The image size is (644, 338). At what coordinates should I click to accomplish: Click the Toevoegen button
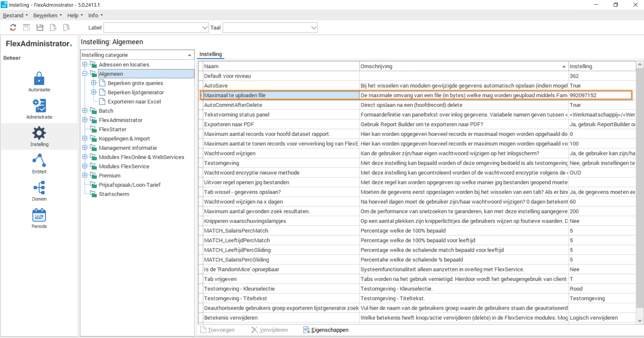click(217, 330)
